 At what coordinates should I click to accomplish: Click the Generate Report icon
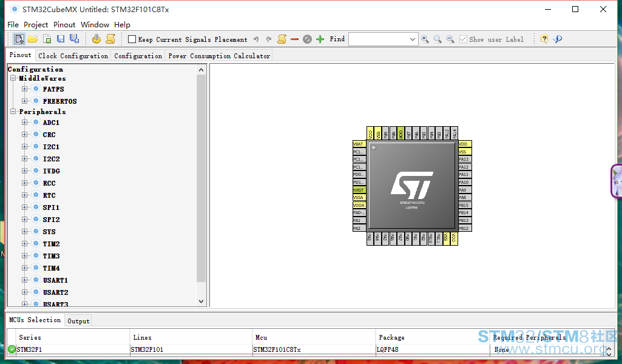click(x=96, y=39)
